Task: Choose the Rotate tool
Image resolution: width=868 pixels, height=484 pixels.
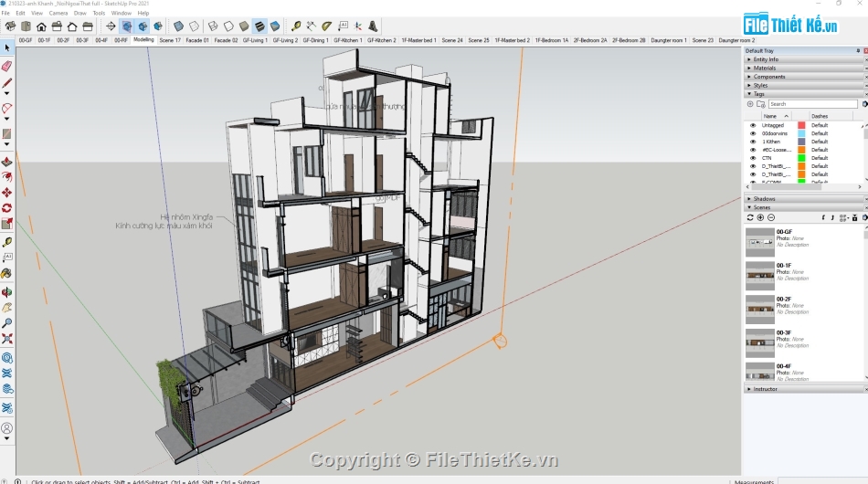Action: click(x=6, y=208)
